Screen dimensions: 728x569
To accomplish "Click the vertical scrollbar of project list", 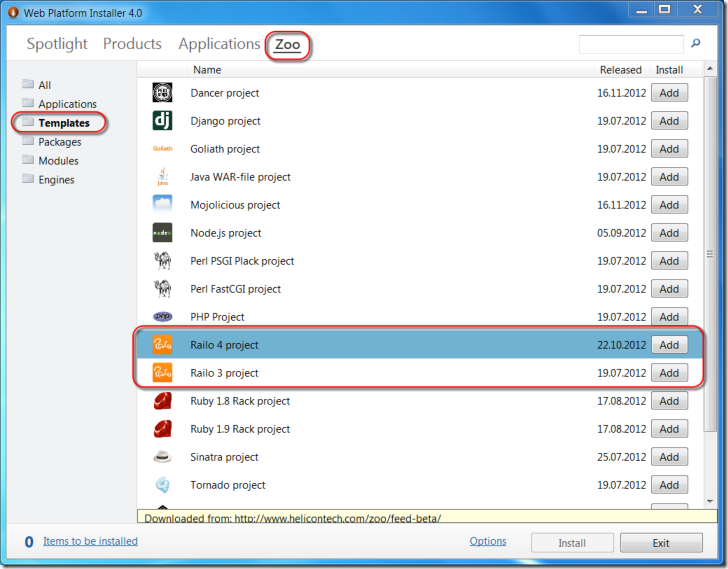I will point(710,300).
